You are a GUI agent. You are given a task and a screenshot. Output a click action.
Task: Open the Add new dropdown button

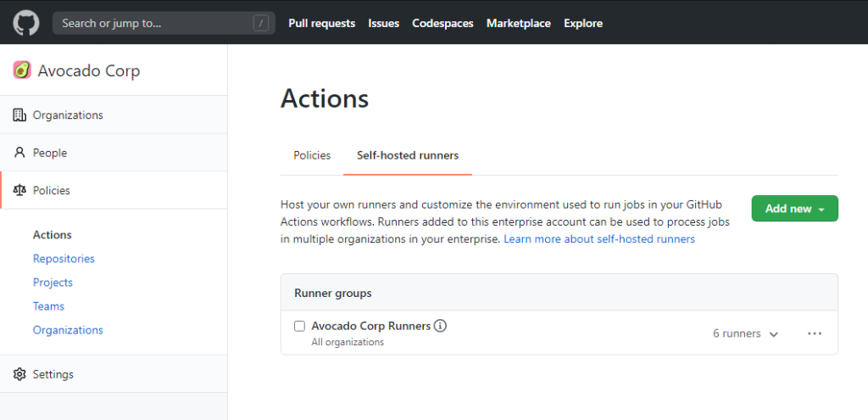pyautogui.click(x=794, y=209)
